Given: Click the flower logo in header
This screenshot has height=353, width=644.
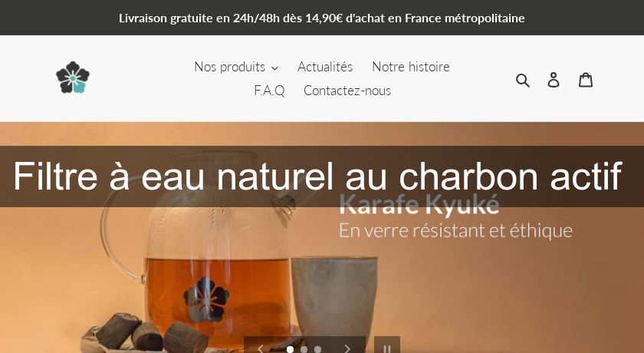Looking at the screenshot, I should point(73,78).
